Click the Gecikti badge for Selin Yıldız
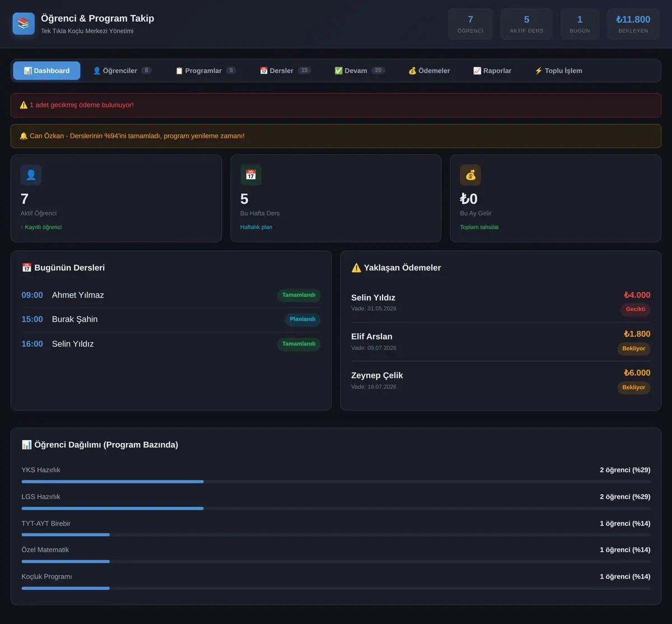672x624 pixels. (636, 309)
